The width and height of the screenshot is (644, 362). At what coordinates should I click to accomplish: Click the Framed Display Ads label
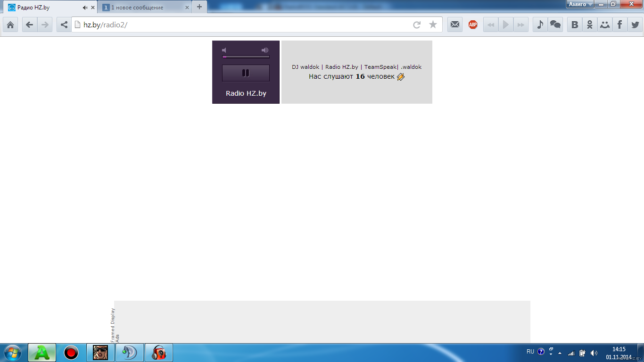[x=115, y=325]
